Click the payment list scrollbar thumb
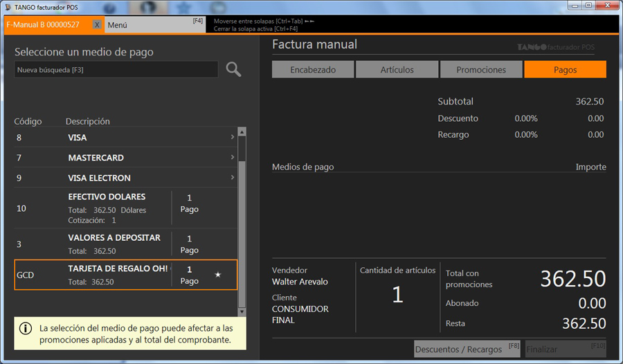 pyautogui.click(x=242, y=234)
